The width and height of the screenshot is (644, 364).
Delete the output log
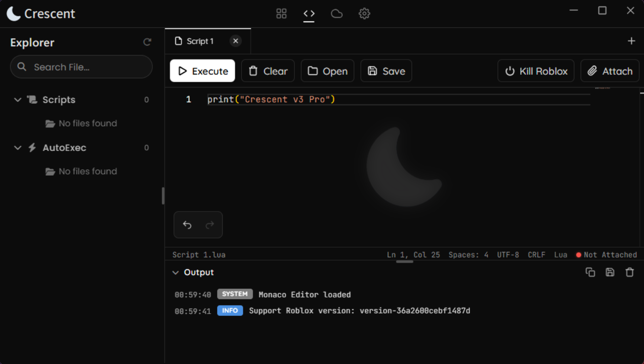pos(630,272)
